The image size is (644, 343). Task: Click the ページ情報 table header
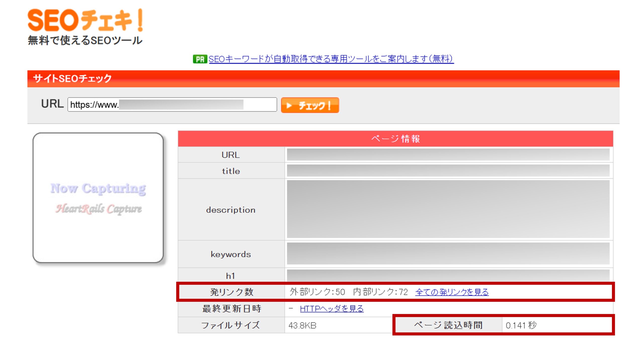click(395, 139)
